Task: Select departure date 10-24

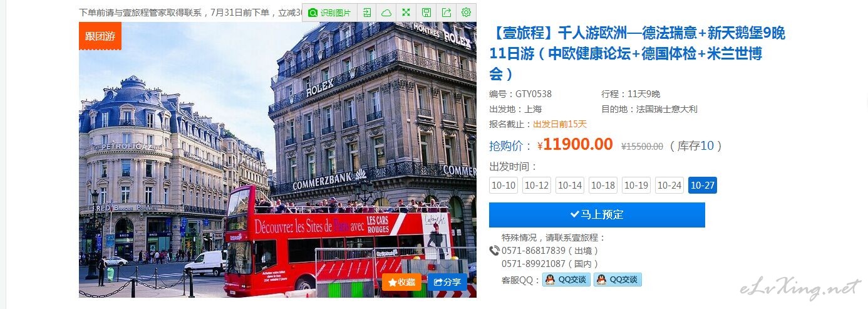Action: 669,186
